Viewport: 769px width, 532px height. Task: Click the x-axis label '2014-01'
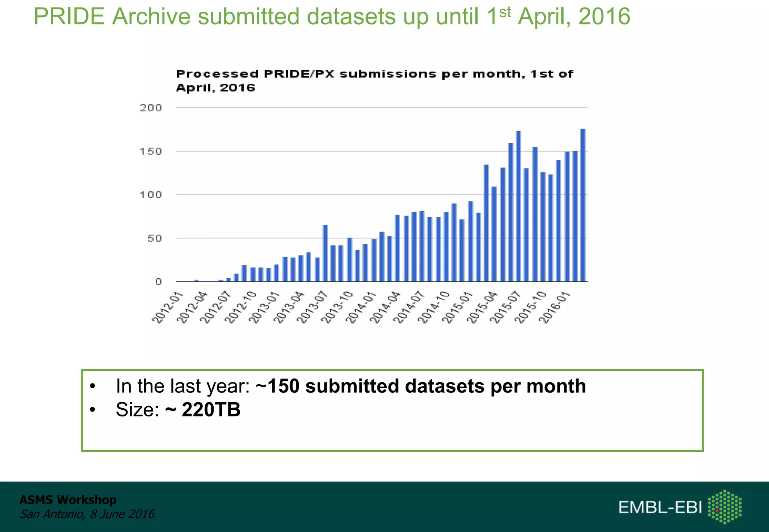click(361, 307)
